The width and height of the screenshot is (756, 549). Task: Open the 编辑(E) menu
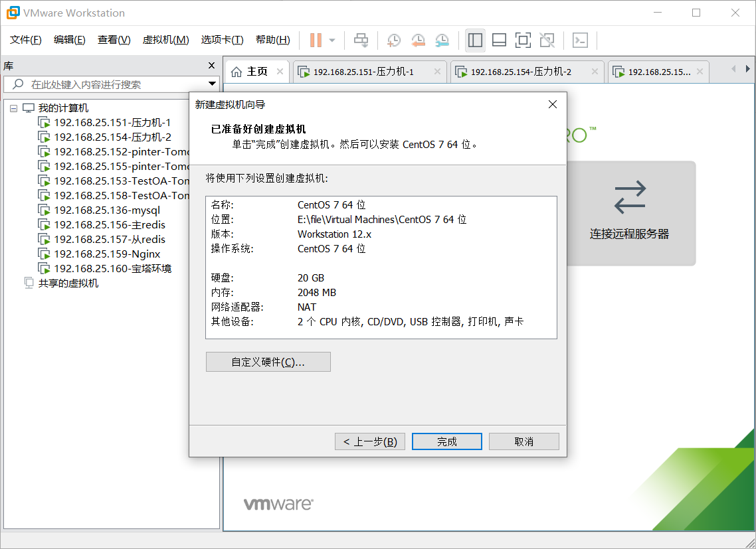70,40
